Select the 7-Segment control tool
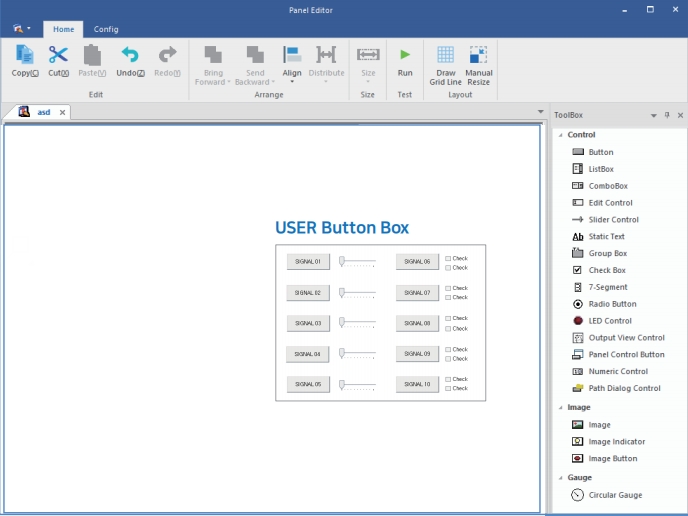 [600, 287]
